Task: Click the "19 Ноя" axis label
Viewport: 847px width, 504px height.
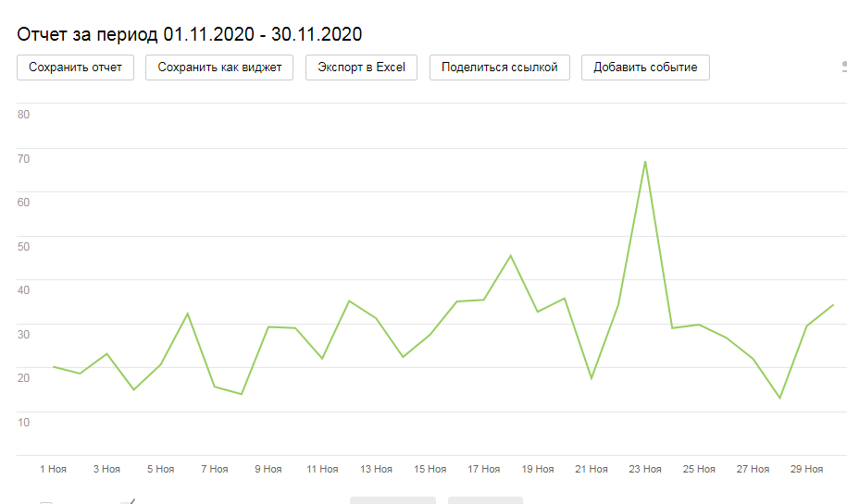Action: [538, 470]
